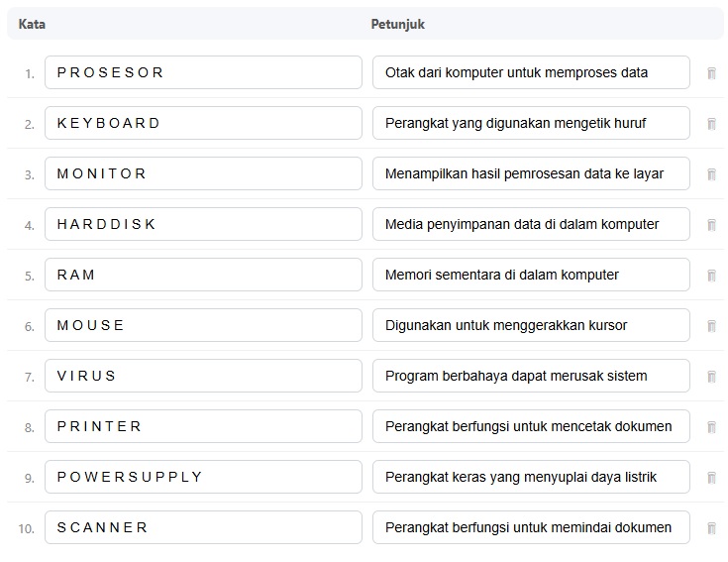Remove POWERSUPPLY entry using trash icon

tap(711, 478)
